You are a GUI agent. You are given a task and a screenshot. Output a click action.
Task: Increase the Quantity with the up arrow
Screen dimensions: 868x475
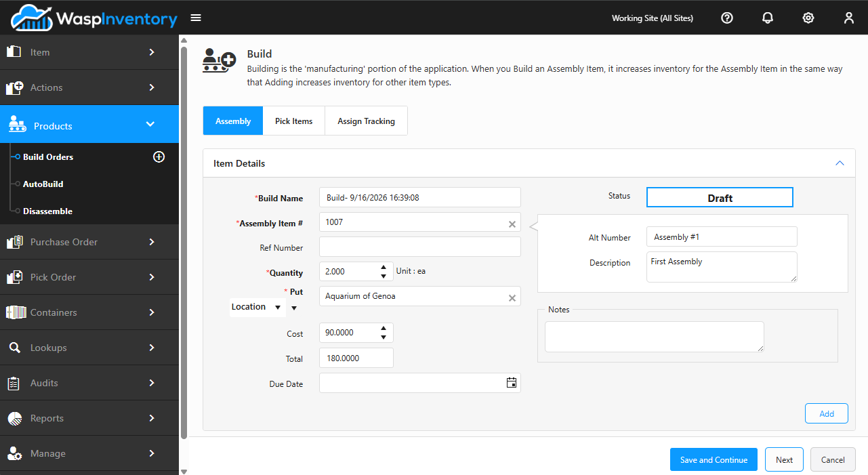tap(384, 267)
